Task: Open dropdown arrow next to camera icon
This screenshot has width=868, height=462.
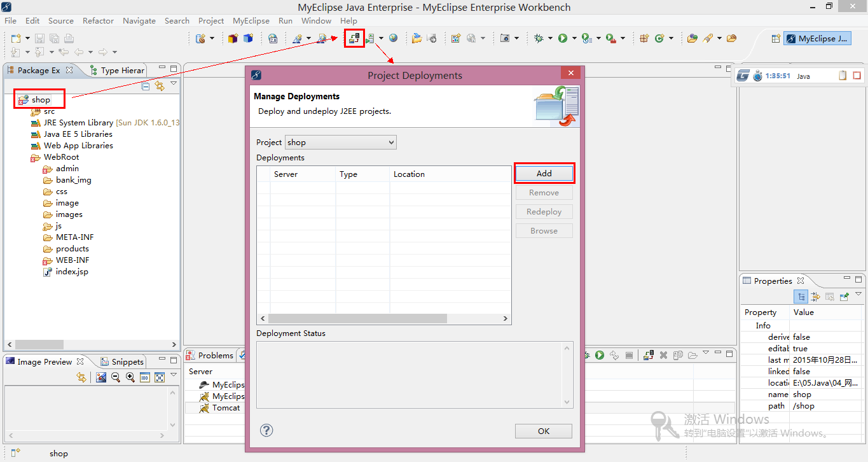Action: pos(516,38)
